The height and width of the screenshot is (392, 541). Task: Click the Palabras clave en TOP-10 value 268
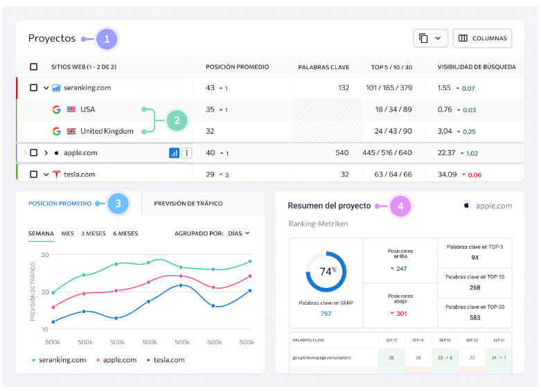click(x=475, y=288)
